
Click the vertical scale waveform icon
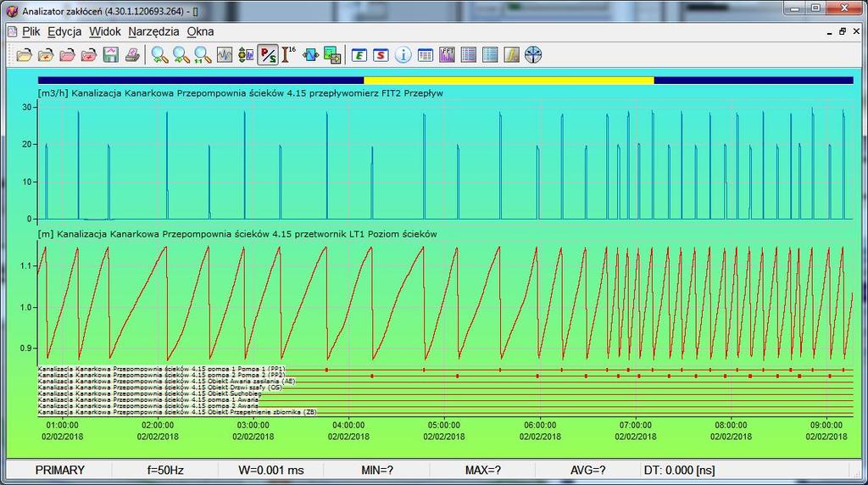(x=246, y=55)
